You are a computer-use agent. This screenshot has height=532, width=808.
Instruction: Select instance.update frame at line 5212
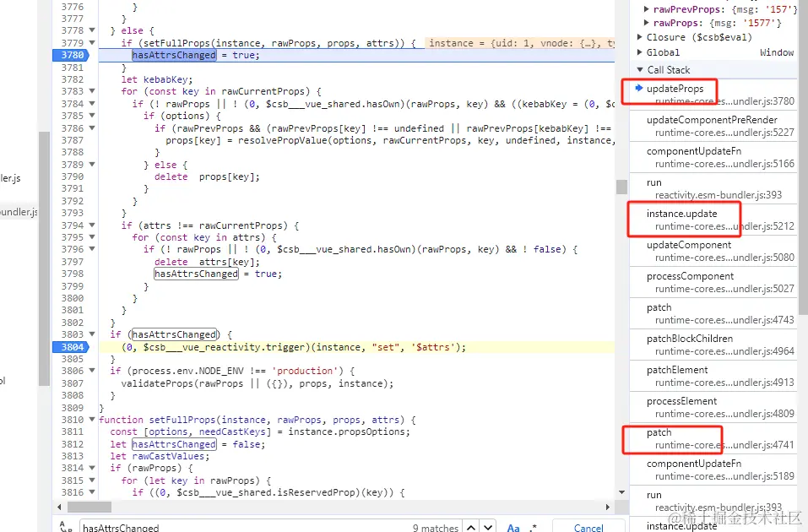[713, 220]
